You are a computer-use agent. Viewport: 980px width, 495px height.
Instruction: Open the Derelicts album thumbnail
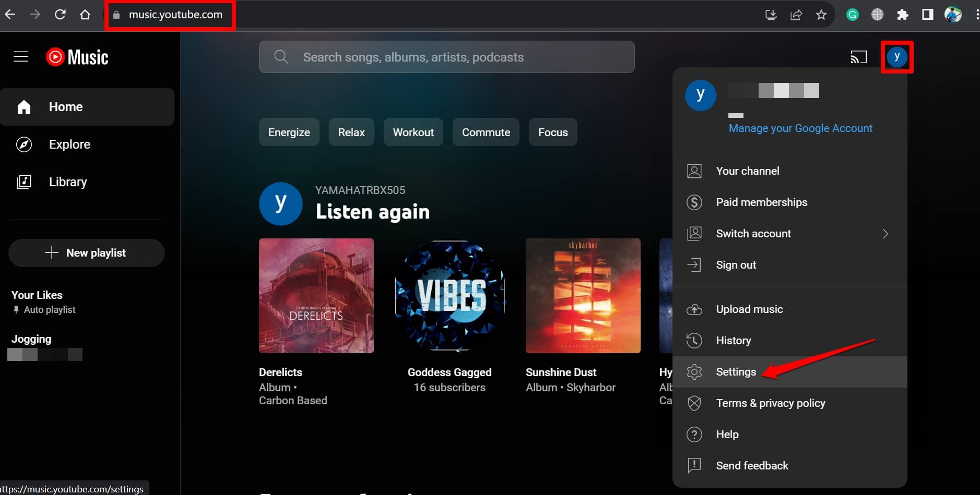tap(316, 296)
